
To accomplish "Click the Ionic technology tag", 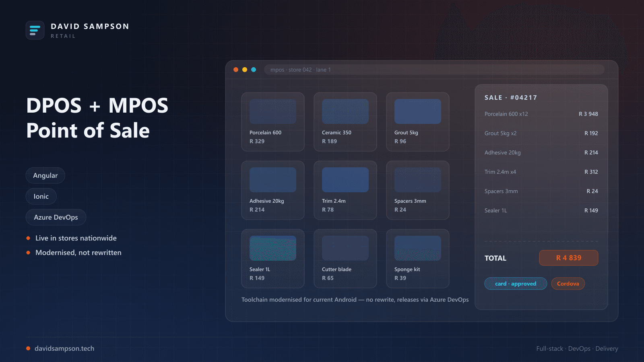I will pyautogui.click(x=41, y=196).
